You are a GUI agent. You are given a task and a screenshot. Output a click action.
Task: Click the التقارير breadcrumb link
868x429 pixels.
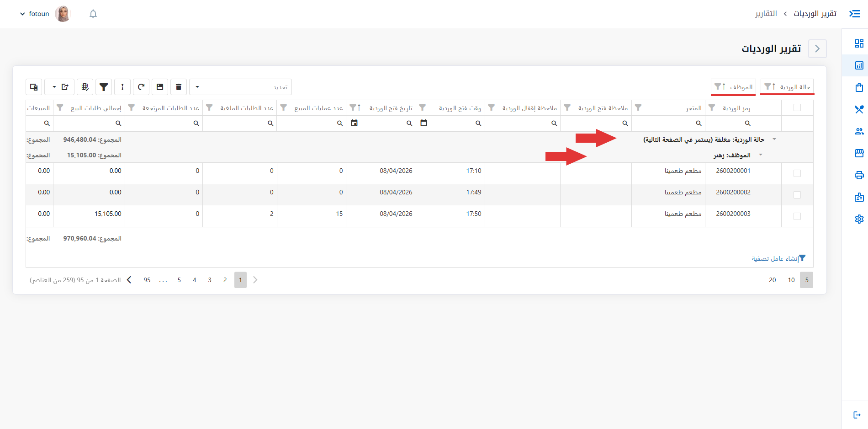(x=766, y=14)
